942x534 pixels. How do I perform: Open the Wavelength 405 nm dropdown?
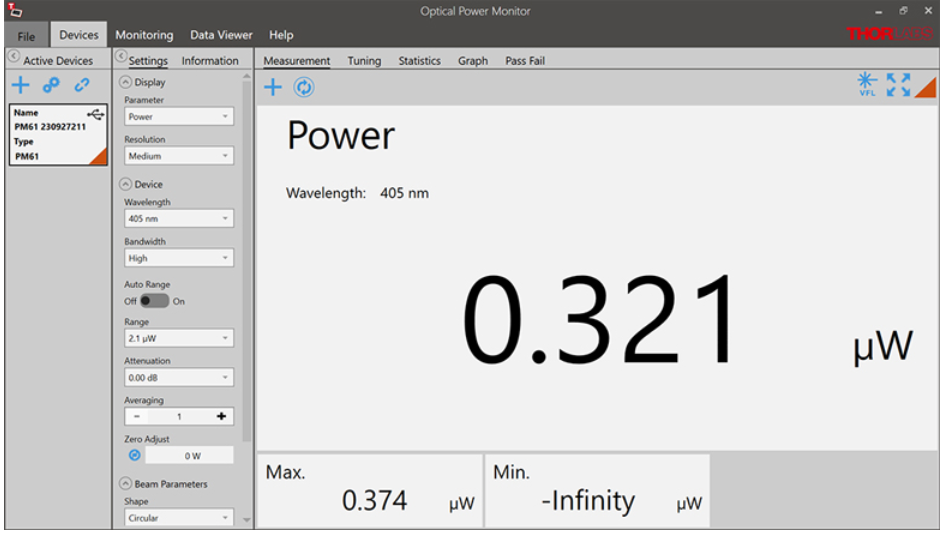[x=178, y=218]
